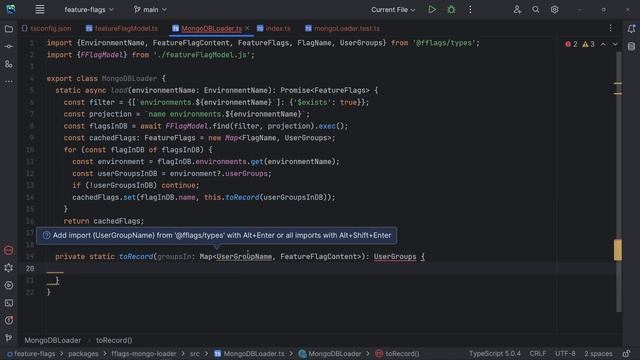
Task: Open the notifications clock icon in the left sidebar
Action: pos(9,320)
